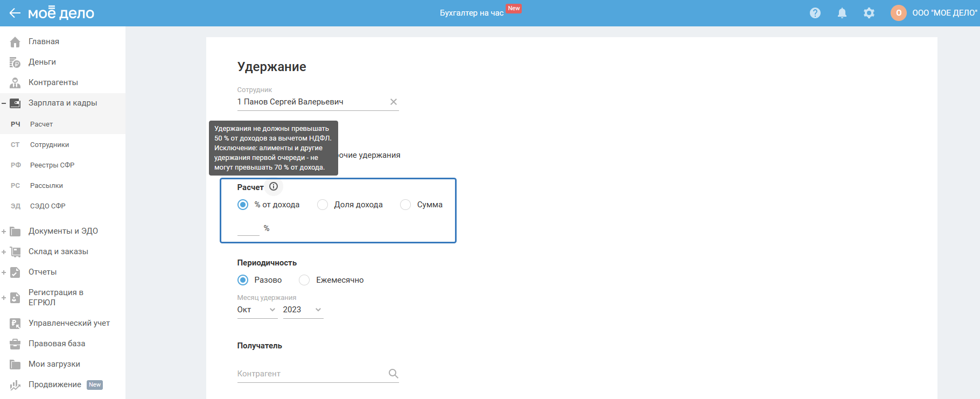Select the Доля дохода radio button

(x=323, y=205)
